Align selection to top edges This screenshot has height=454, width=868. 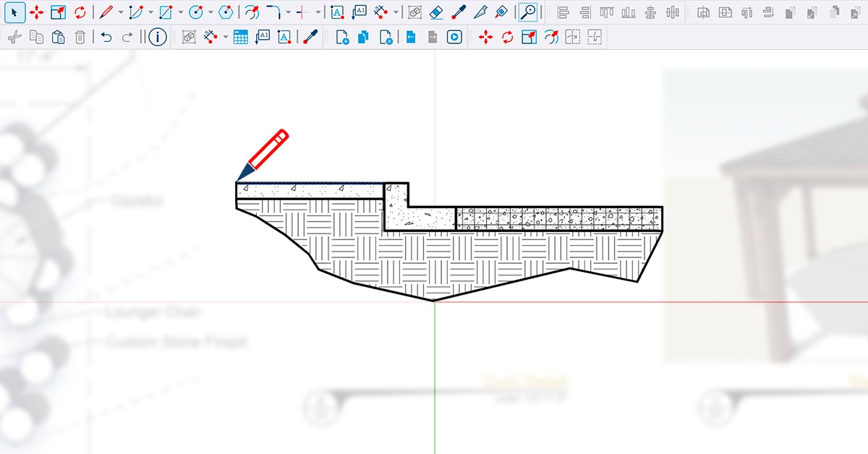(x=606, y=12)
